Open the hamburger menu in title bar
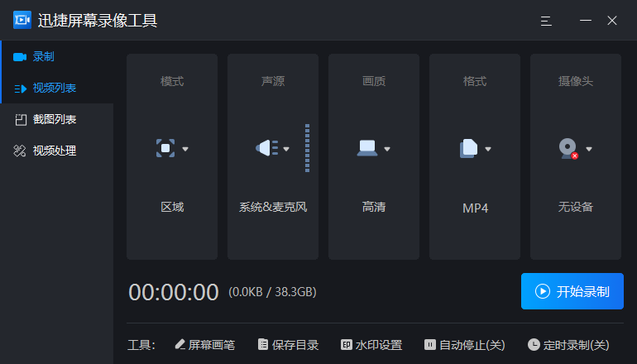Viewport: 637px width, 364px height. (546, 21)
